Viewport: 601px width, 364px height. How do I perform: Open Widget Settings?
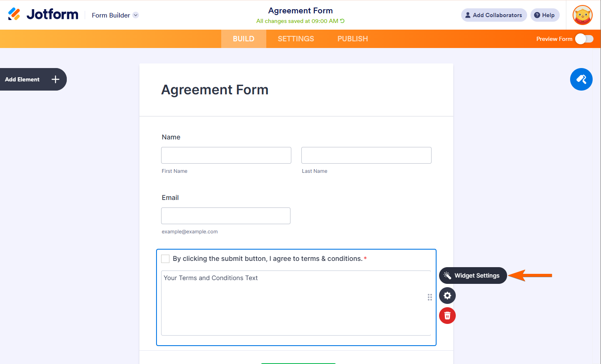pyautogui.click(x=473, y=276)
